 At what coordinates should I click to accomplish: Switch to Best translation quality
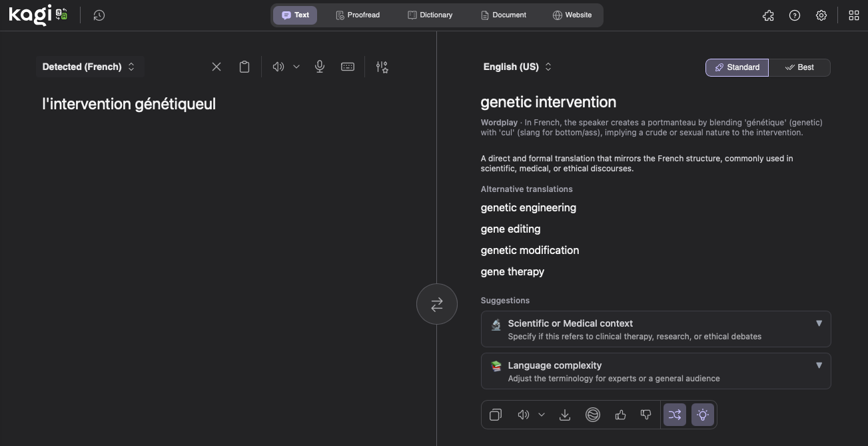799,67
